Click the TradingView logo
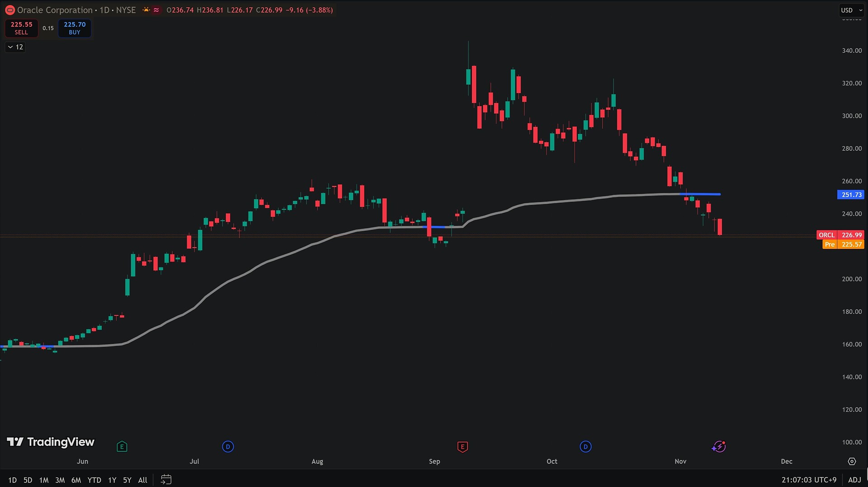 51,442
